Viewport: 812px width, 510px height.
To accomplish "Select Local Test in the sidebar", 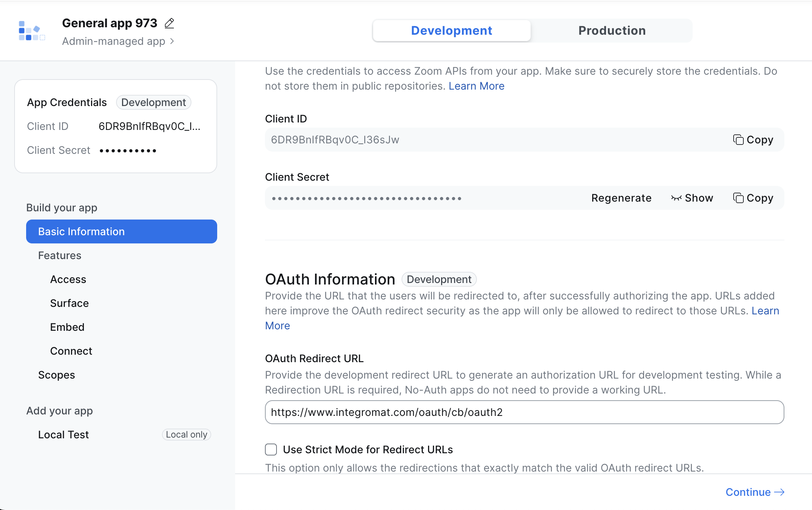I will click(63, 435).
